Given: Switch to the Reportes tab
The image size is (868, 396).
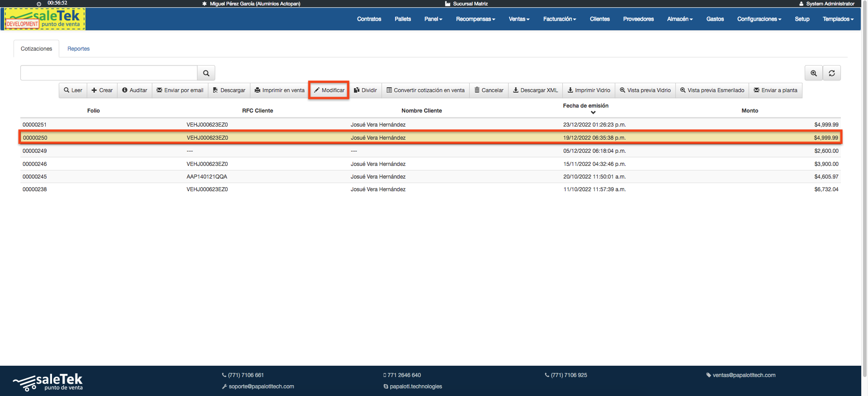Looking at the screenshot, I should (78, 49).
